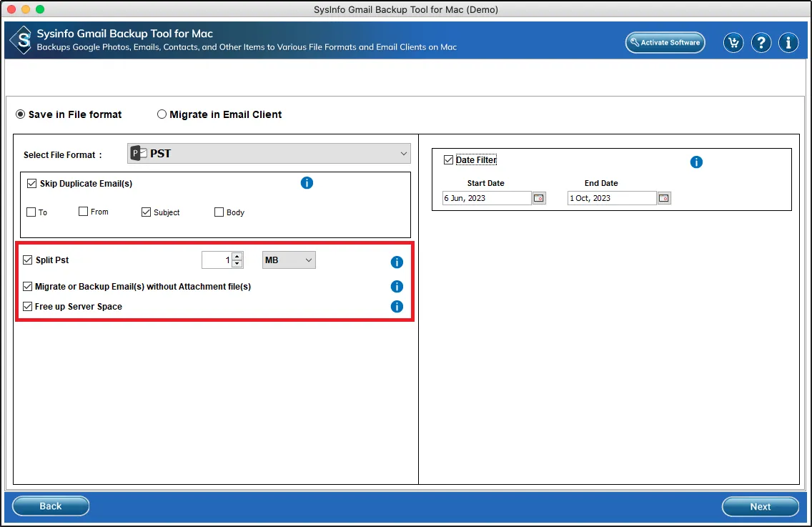Viewport: 812px width, 527px height.
Task: Click info icon next to Date Filter
Action: (x=696, y=162)
